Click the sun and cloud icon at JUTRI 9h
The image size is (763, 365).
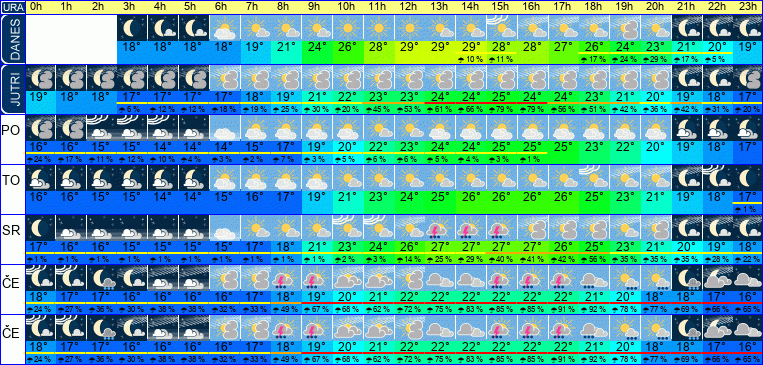tap(317, 78)
